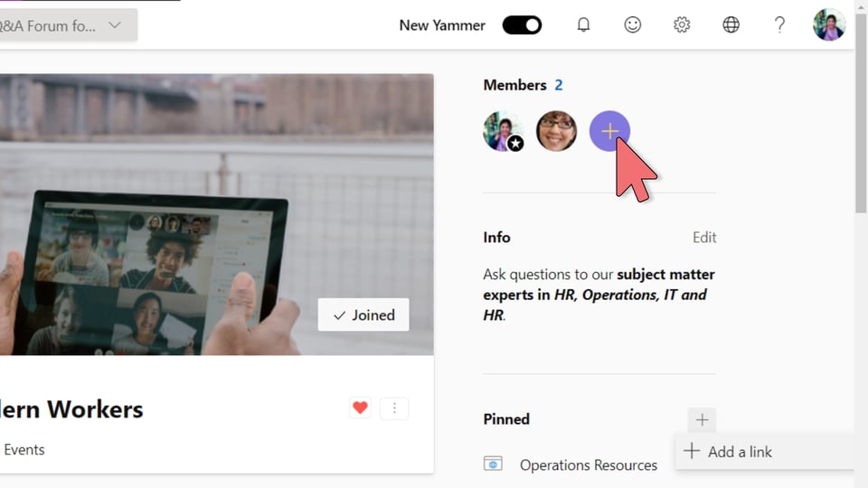The image size is (868, 488).
Task: Click the Operations Resources file icon
Action: [x=493, y=463]
